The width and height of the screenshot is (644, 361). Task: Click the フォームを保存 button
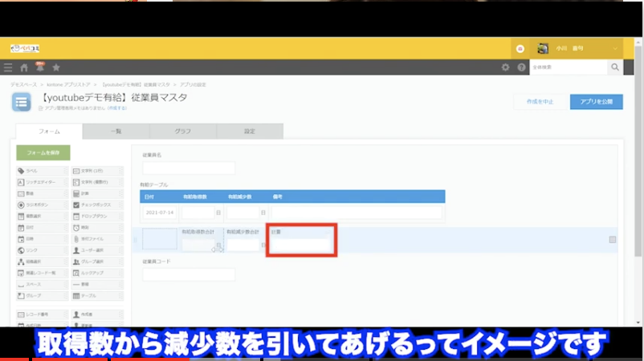43,152
